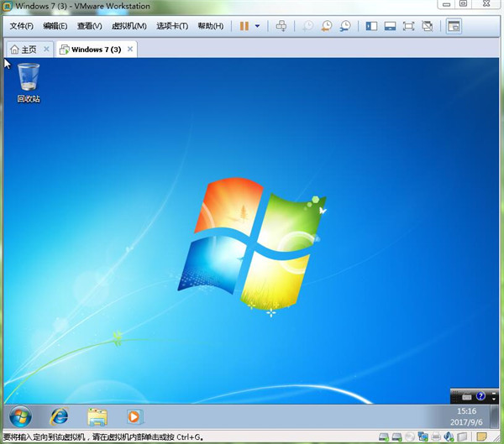
Task: Launch Internet Explorer from the guest taskbar
Action: point(60,416)
